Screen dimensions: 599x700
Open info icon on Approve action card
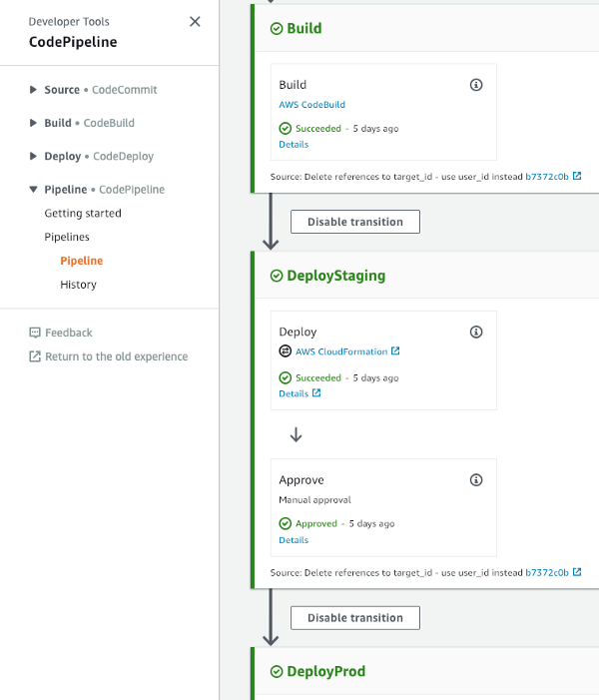tap(476, 480)
